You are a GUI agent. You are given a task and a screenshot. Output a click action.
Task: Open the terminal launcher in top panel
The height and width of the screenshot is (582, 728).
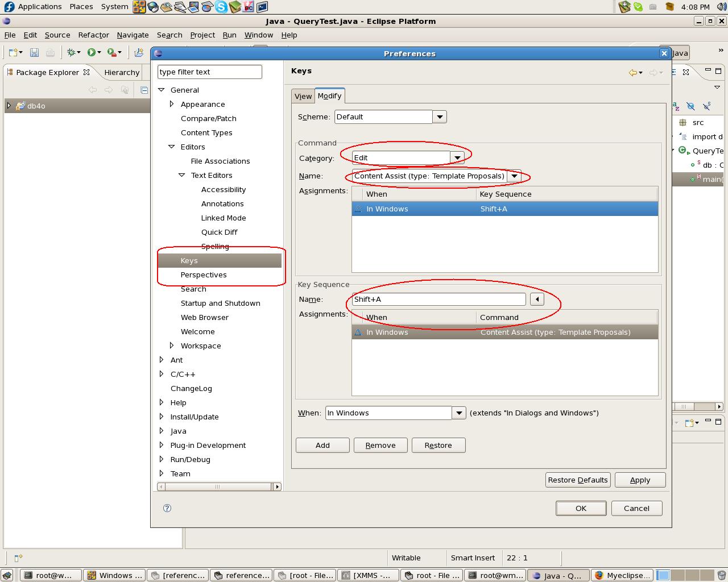(x=262, y=7)
